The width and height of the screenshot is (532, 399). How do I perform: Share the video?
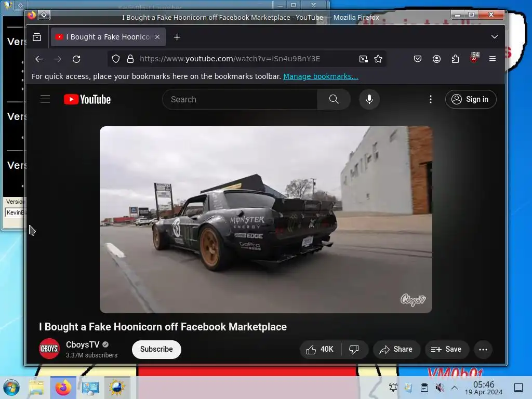pyautogui.click(x=396, y=350)
